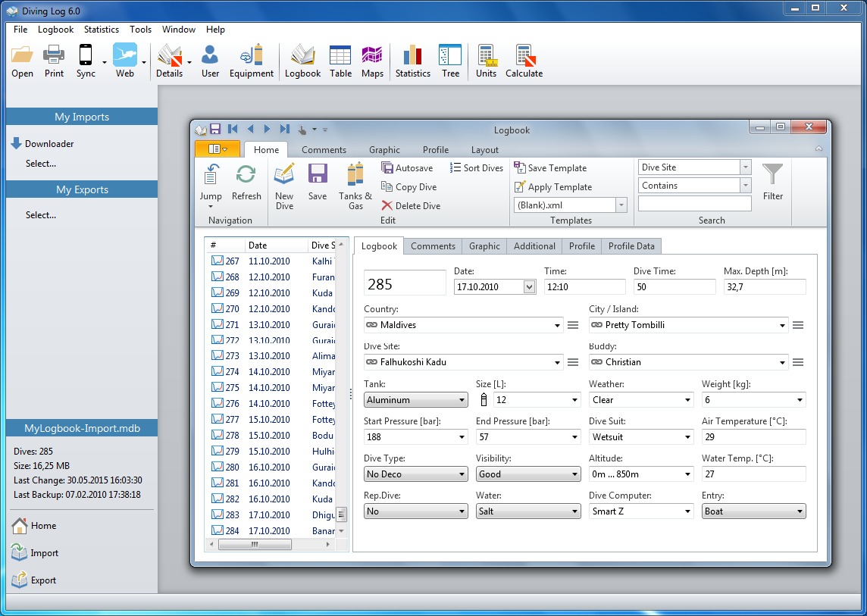This screenshot has height=616, width=867.
Task: Open the Profile Data tab
Action: point(631,246)
